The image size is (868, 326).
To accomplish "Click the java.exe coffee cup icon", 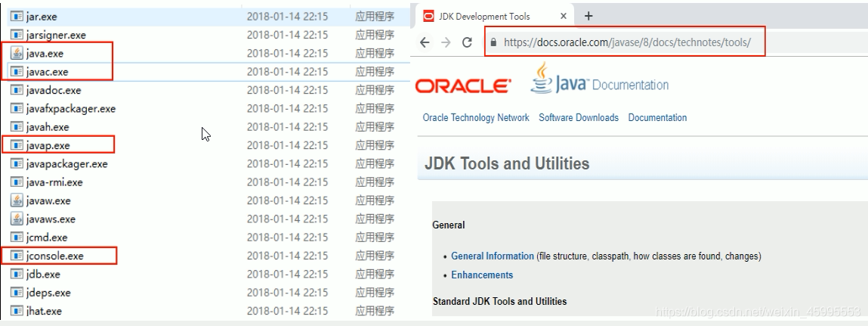I will coord(17,53).
